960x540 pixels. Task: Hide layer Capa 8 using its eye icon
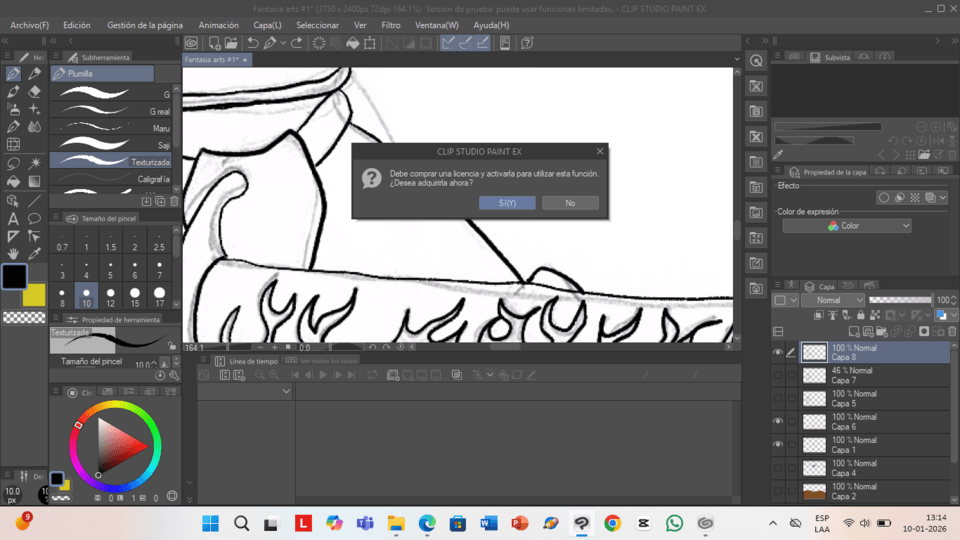point(778,352)
